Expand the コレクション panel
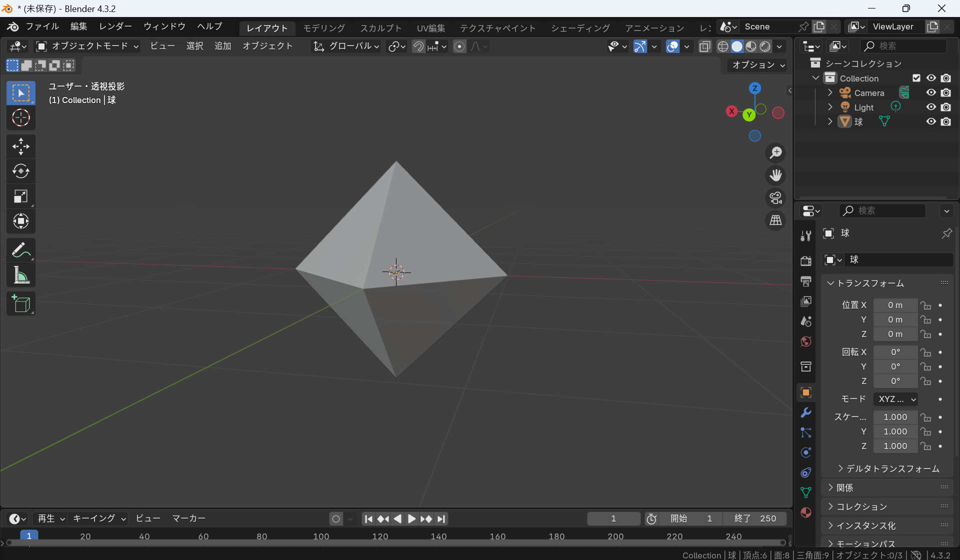 [x=887, y=506]
